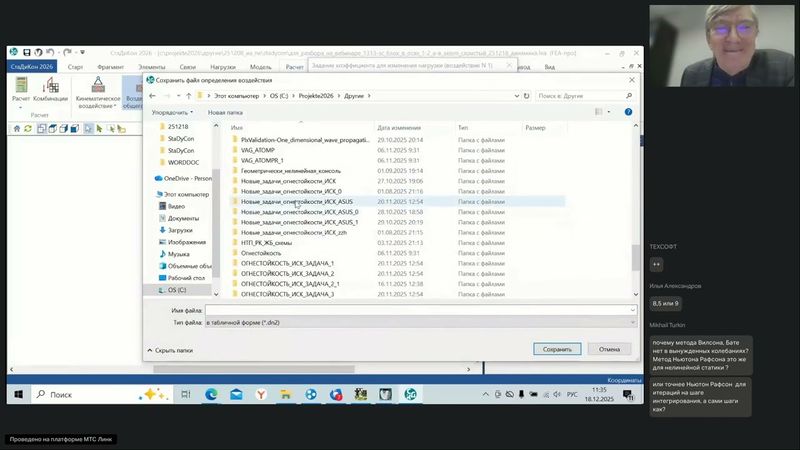
Task: Open the Фрагмент ribbon tab
Action: point(110,66)
